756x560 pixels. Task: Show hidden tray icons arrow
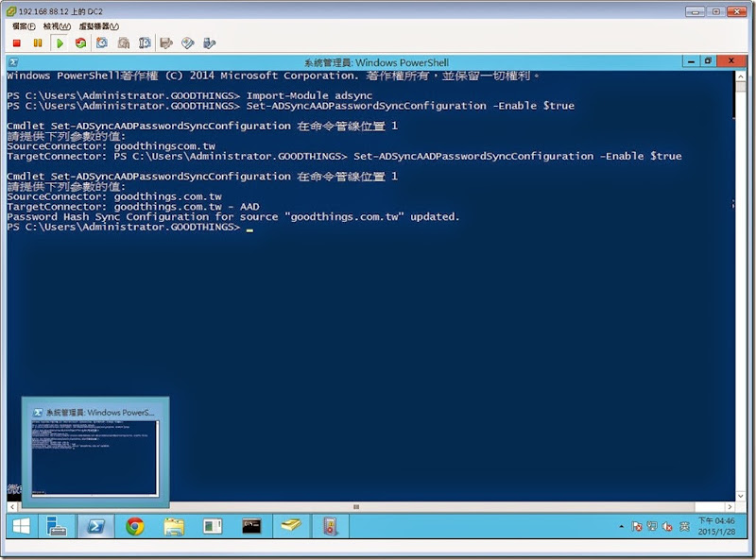coord(621,526)
